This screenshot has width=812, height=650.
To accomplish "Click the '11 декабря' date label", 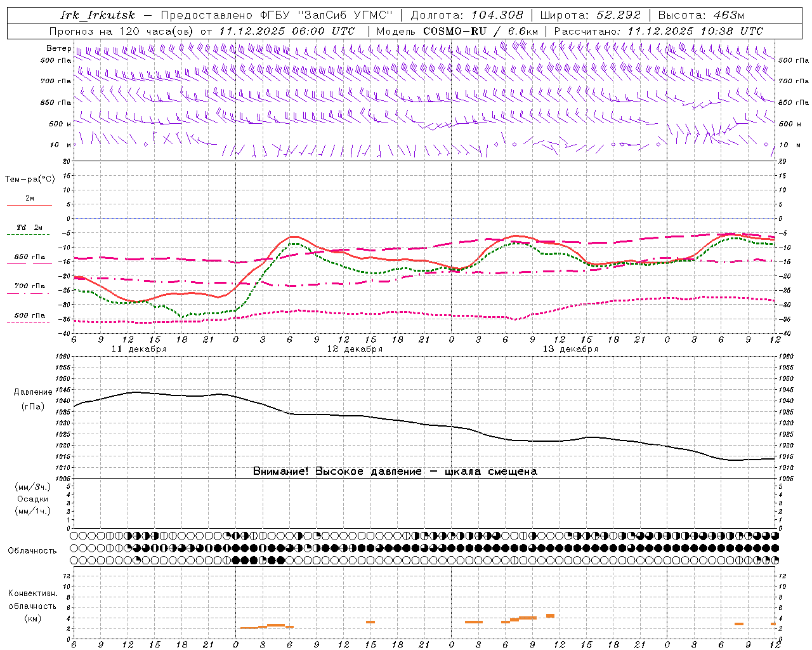I will click(x=139, y=349).
